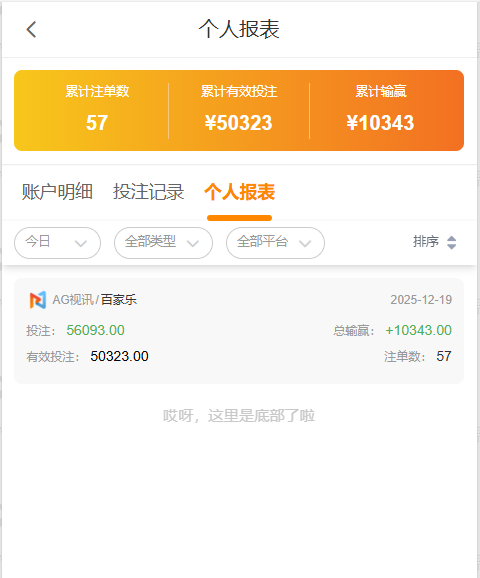Click the 注单数 value 57 in record
480x578 pixels.
tap(444, 356)
